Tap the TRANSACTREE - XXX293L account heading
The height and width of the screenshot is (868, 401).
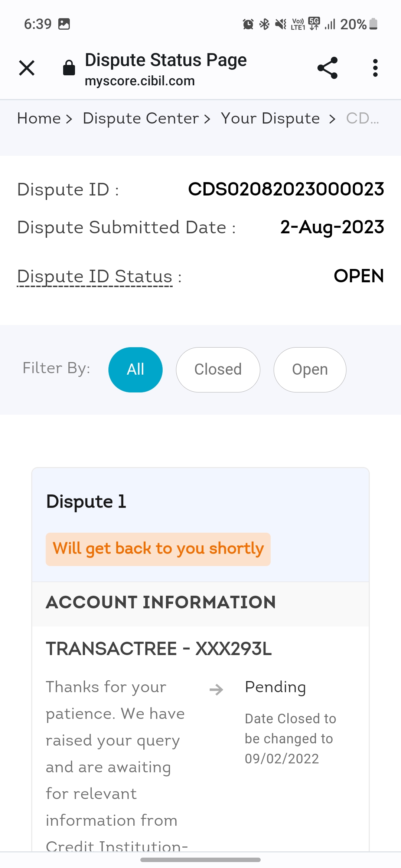[159, 649]
